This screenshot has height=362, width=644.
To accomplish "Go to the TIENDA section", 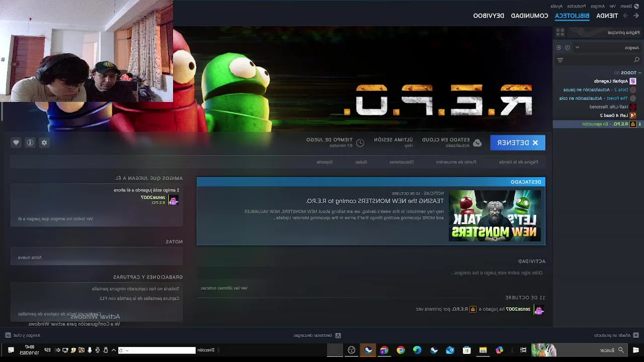I will (607, 16).
